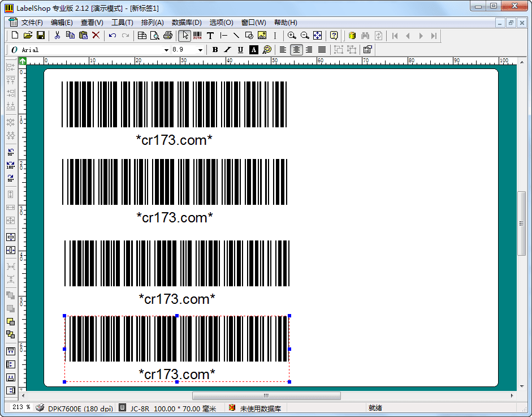
Task: Click the red Delete X icon
Action: [96, 36]
